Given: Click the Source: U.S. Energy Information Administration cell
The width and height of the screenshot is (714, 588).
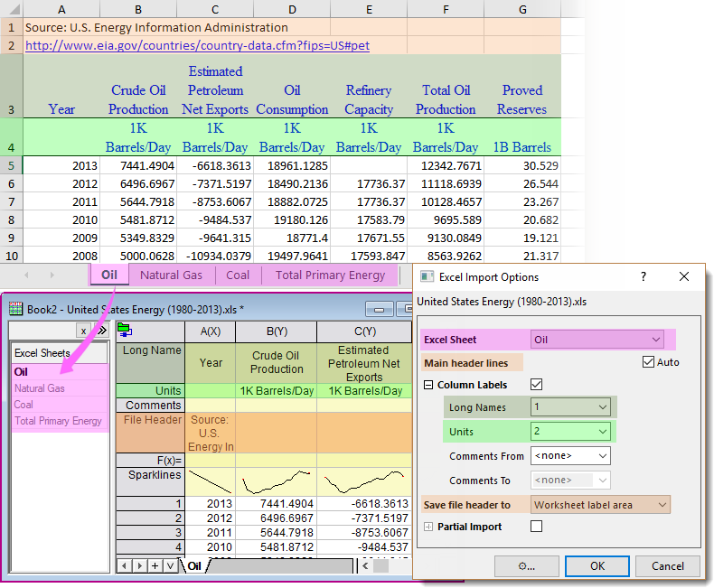Looking at the screenshot, I should pos(156,27).
